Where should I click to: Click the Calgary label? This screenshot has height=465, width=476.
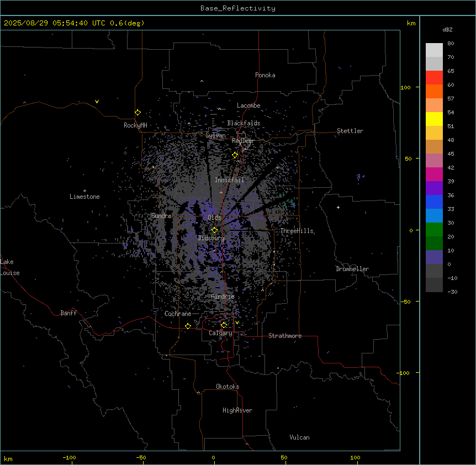click(220, 333)
